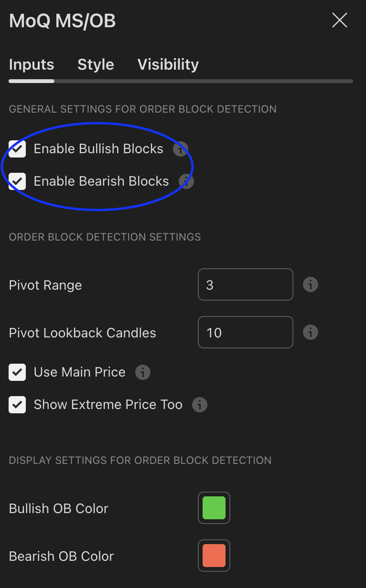The image size is (366, 588).
Task: Toggle Show Extreme Price Too checkbox
Action: (17, 405)
